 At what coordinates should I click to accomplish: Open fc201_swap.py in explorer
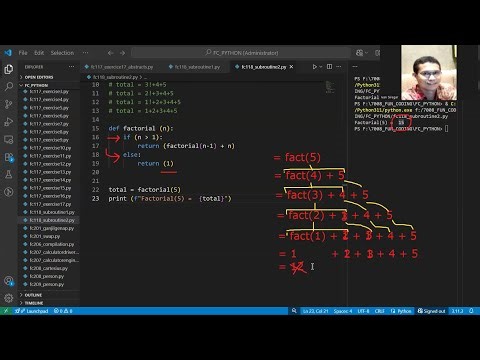(x=45, y=236)
